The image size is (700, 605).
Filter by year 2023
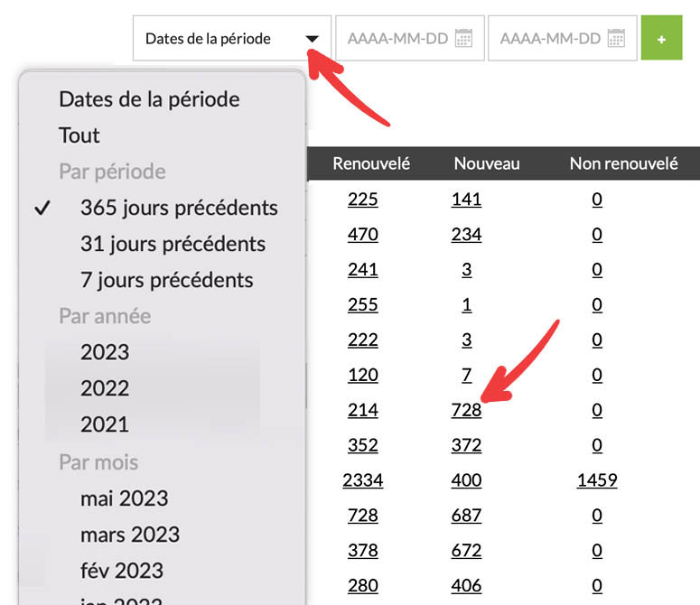(x=105, y=352)
